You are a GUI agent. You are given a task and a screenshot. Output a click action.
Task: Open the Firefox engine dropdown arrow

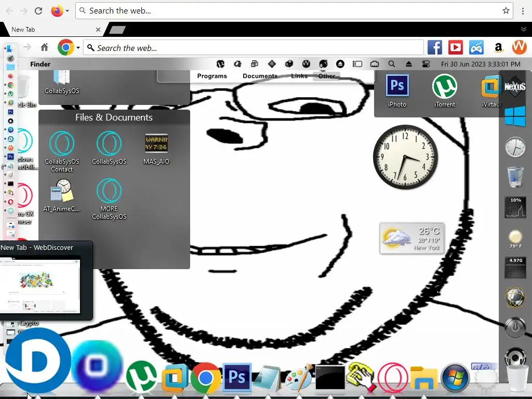(x=68, y=11)
